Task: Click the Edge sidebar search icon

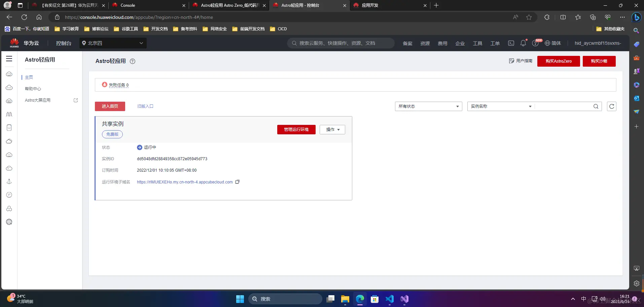Action: (x=636, y=31)
